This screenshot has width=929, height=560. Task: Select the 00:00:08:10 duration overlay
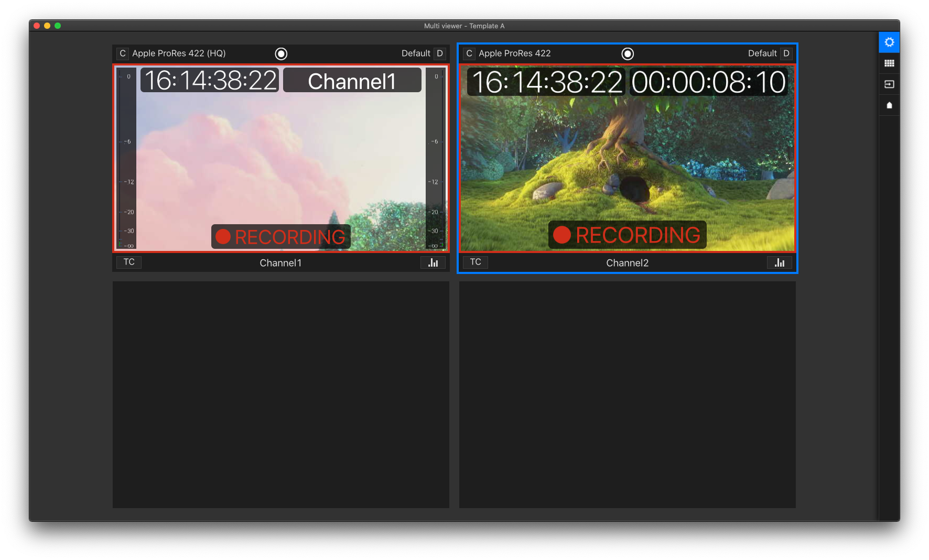(708, 82)
